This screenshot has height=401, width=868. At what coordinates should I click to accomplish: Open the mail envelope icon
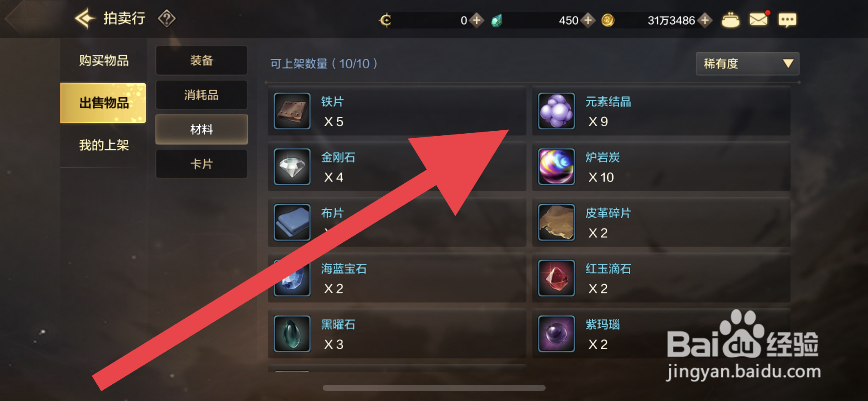[x=759, y=20]
